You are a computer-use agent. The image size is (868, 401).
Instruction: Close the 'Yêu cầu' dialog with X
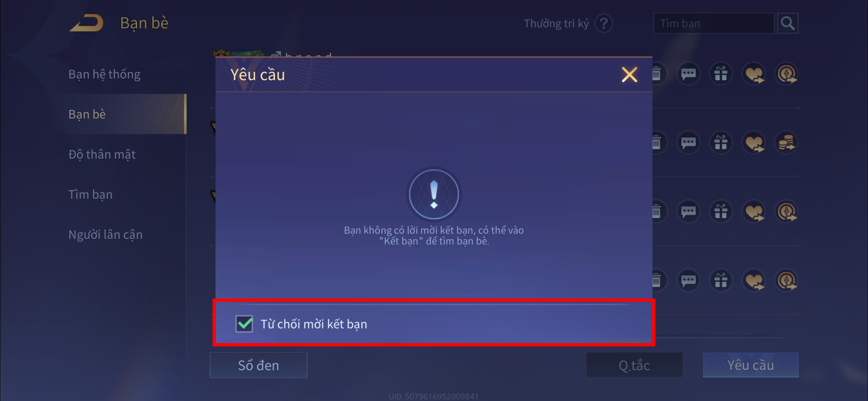(629, 74)
